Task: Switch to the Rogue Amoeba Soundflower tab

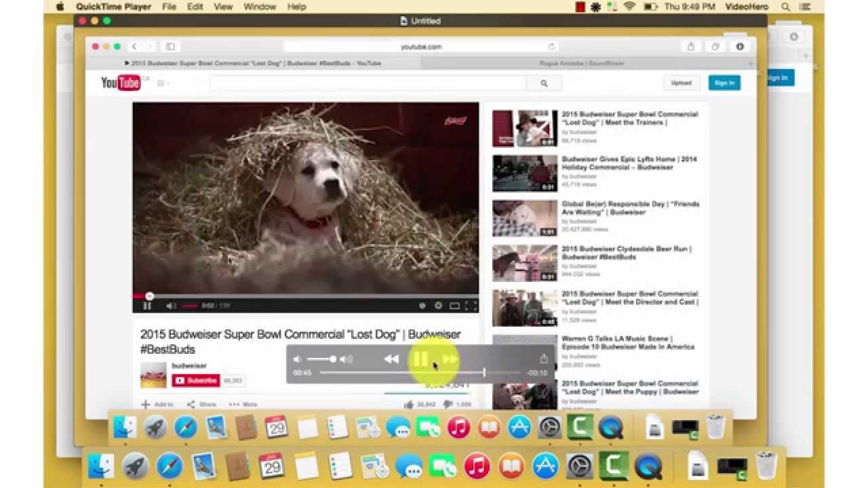Action: click(x=582, y=63)
